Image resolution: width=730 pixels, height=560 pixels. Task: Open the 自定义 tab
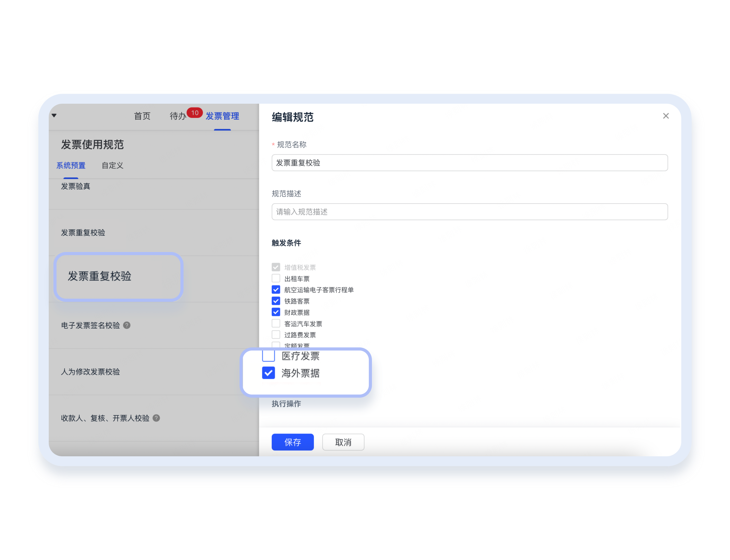[x=112, y=166]
